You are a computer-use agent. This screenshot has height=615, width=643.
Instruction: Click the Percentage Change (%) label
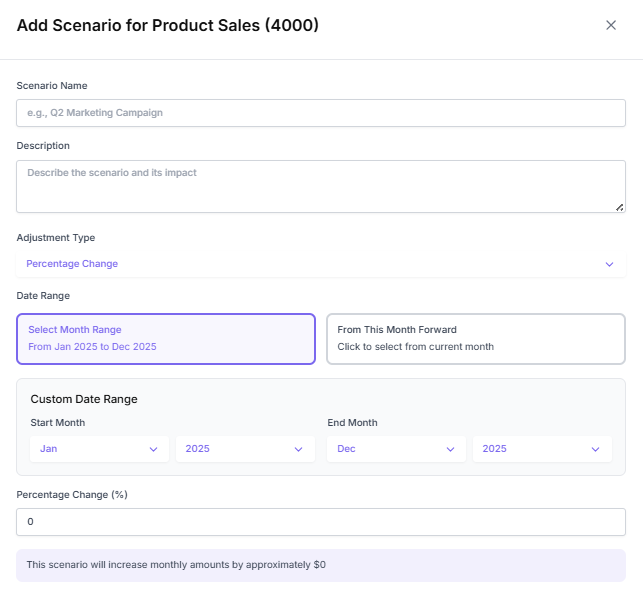click(x=73, y=495)
